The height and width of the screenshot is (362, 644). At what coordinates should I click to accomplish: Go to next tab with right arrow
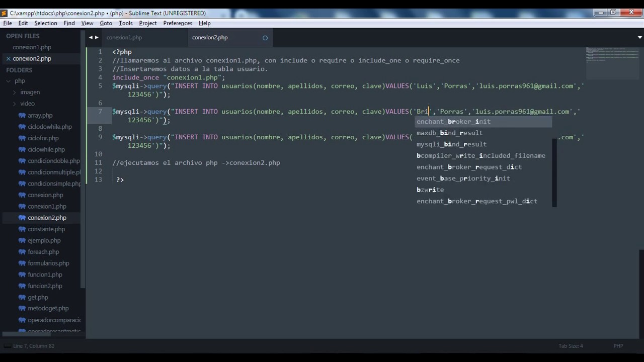(97, 37)
